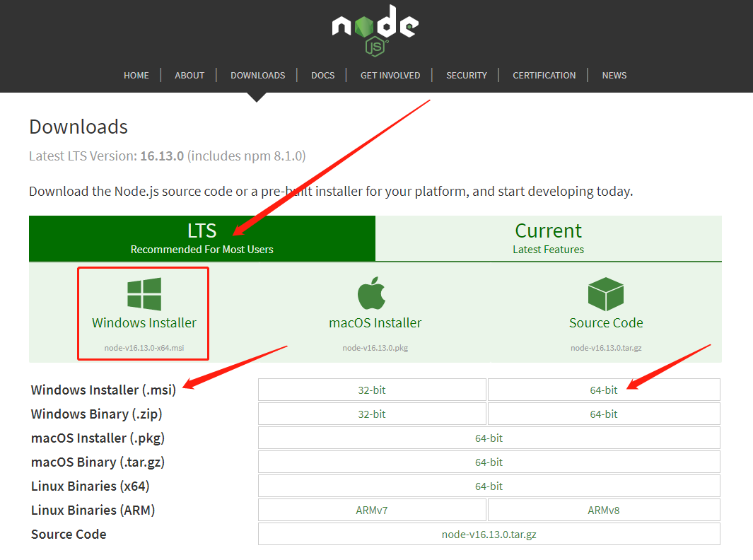Viewport: 753px width, 560px height.
Task: Click the macOS Installer (.pkg) row label
Action: [x=98, y=438]
